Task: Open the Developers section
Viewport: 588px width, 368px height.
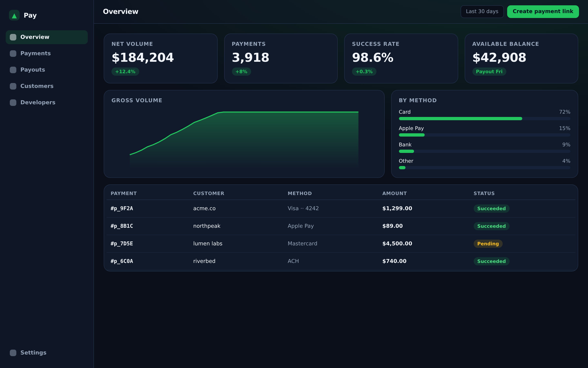Action: pos(47,102)
